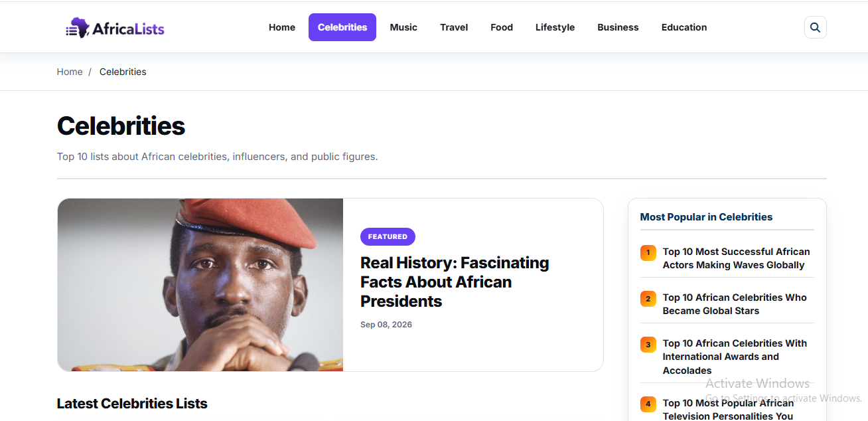Click the purple FEATURED badge
The height and width of the screenshot is (421, 868).
(x=388, y=236)
